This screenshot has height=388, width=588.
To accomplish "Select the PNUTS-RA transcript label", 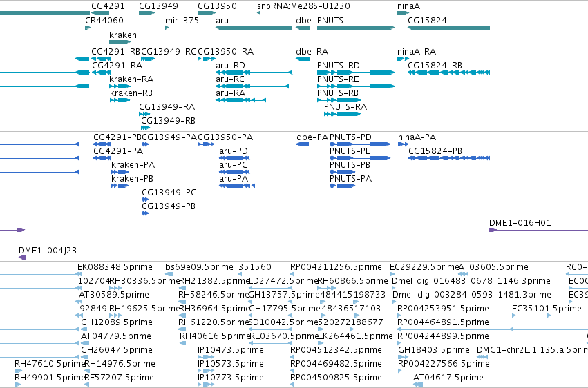I will point(345,107).
